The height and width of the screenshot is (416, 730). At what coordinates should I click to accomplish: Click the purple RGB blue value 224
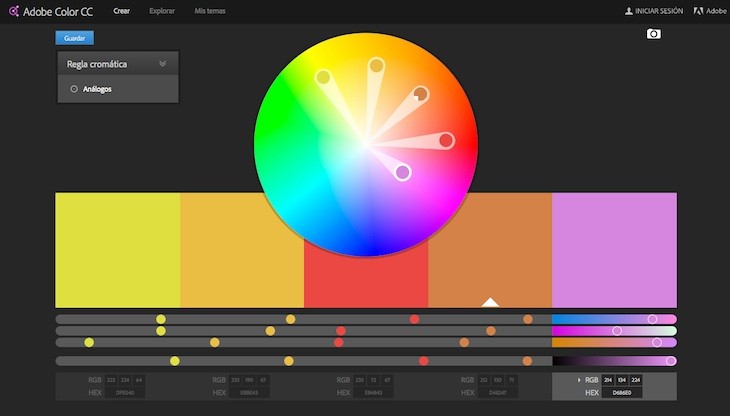pyautogui.click(x=635, y=380)
